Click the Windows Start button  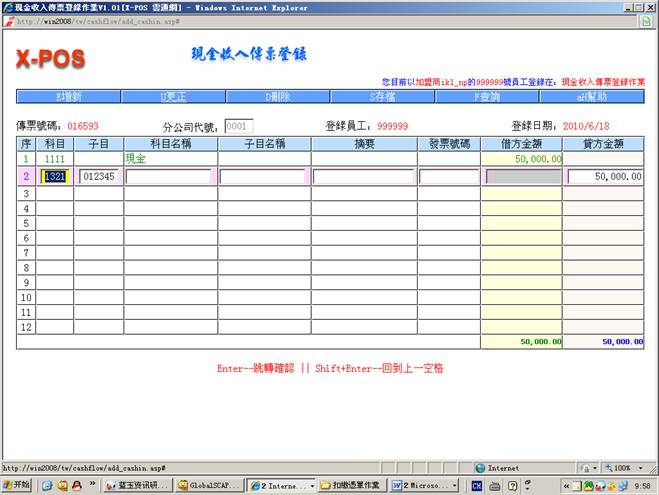17,485
